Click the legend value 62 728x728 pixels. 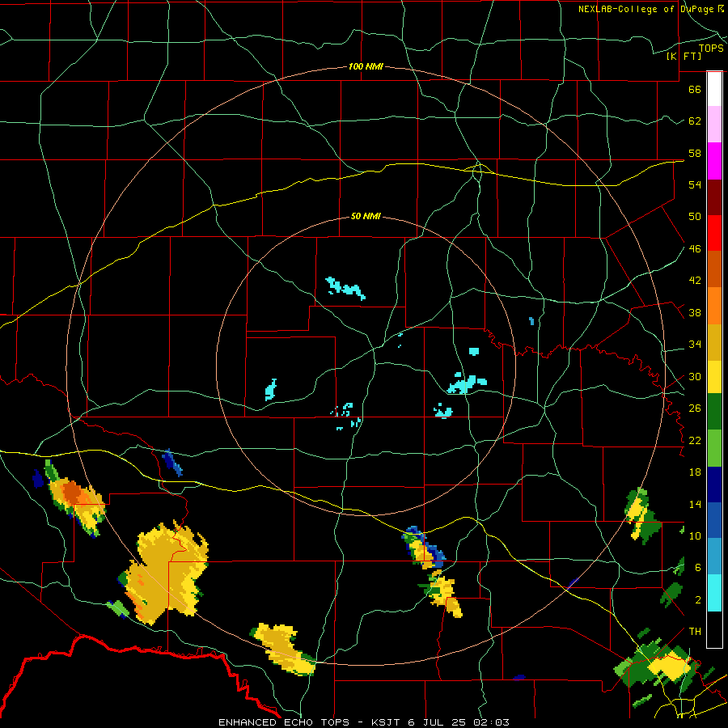(x=695, y=121)
